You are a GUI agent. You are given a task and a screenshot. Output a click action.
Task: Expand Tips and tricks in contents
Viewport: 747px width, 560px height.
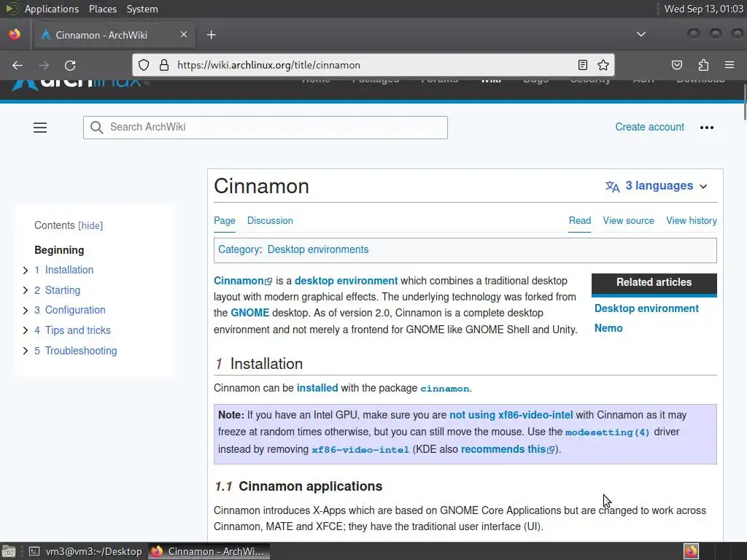26,330
